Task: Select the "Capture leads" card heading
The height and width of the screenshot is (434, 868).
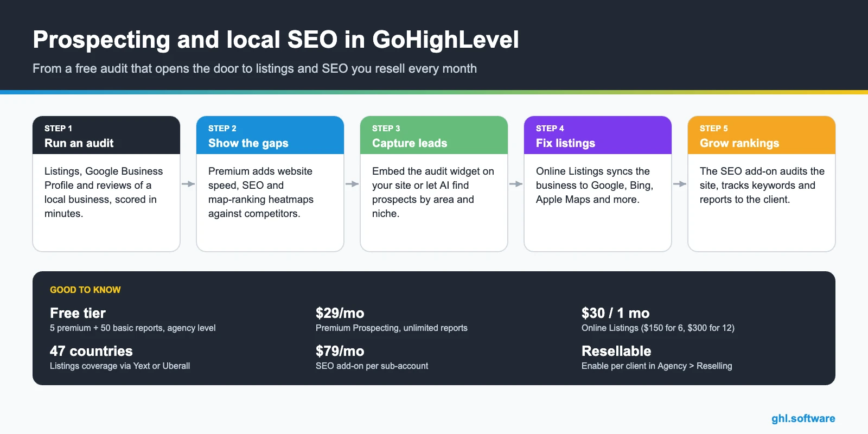Action: coord(410,143)
